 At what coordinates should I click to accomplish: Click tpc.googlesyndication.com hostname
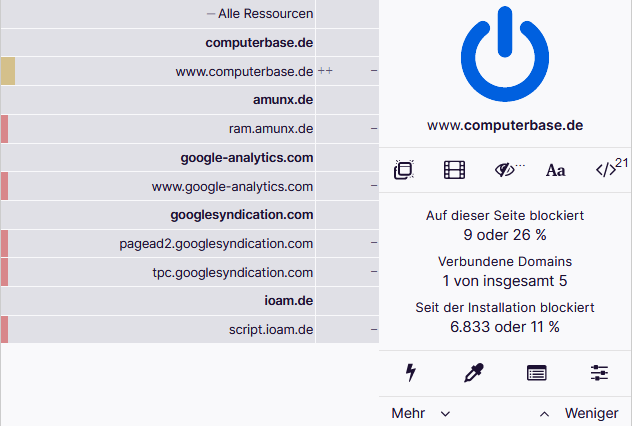(x=233, y=273)
